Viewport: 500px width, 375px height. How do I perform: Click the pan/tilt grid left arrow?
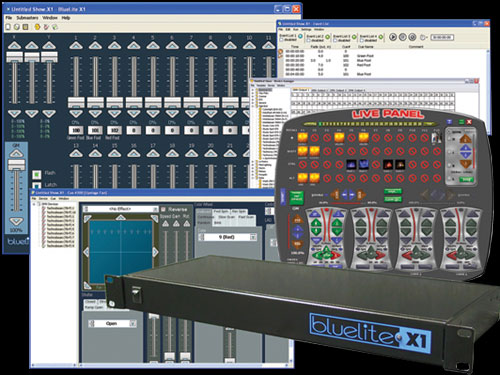pos(86,252)
